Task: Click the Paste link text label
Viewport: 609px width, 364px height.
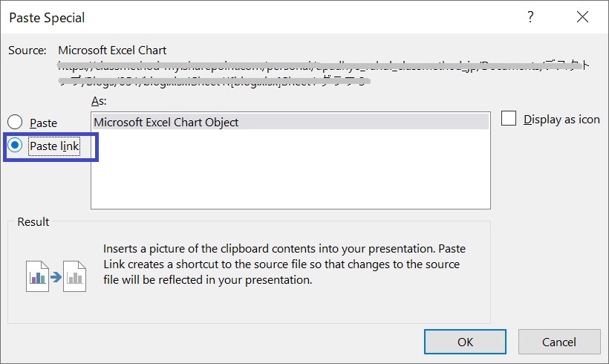Action: [x=54, y=146]
